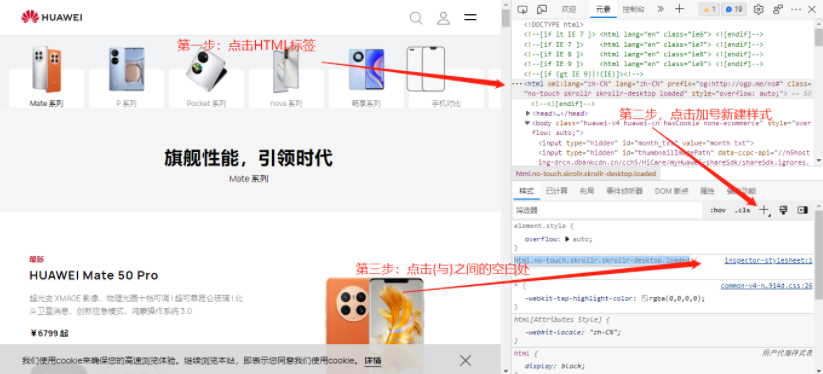
Task: Click the html.no-touch breadcrumb item
Action: pos(585,174)
